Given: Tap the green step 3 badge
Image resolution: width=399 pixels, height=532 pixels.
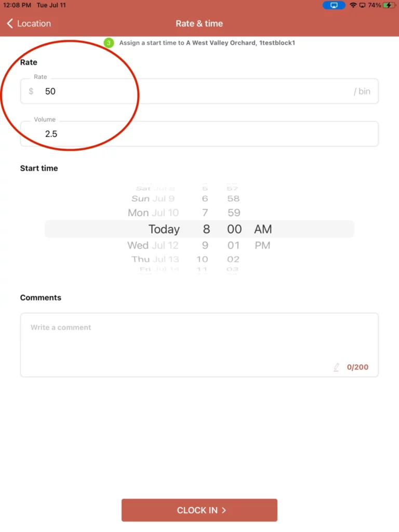Looking at the screenshot, I should tap(109, 43).
